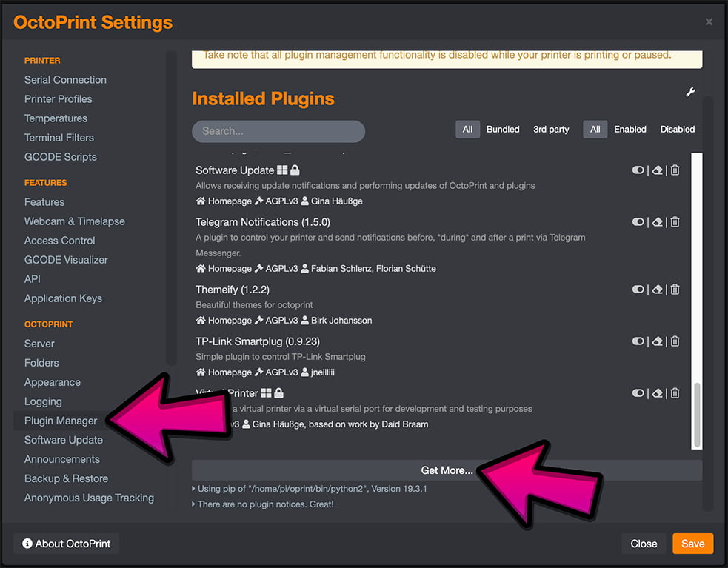Screen dimensions: 728x568
Task: Open Software Update in sidebar
Action: click(x=64, y=440)
